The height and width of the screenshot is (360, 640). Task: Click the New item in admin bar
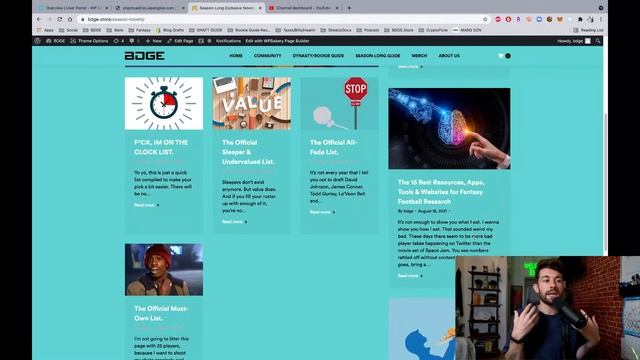click(154, 41)
